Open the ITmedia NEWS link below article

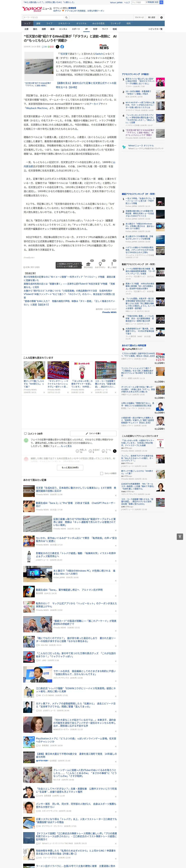click(109, 312)
